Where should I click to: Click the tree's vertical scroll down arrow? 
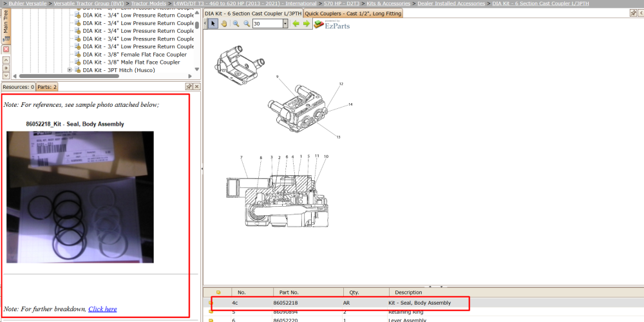196,70
